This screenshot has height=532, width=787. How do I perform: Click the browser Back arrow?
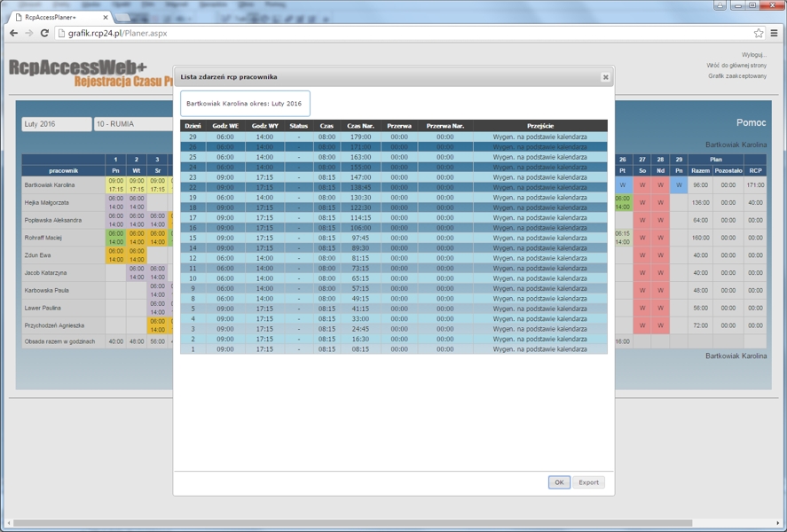[x=13, y=33]
